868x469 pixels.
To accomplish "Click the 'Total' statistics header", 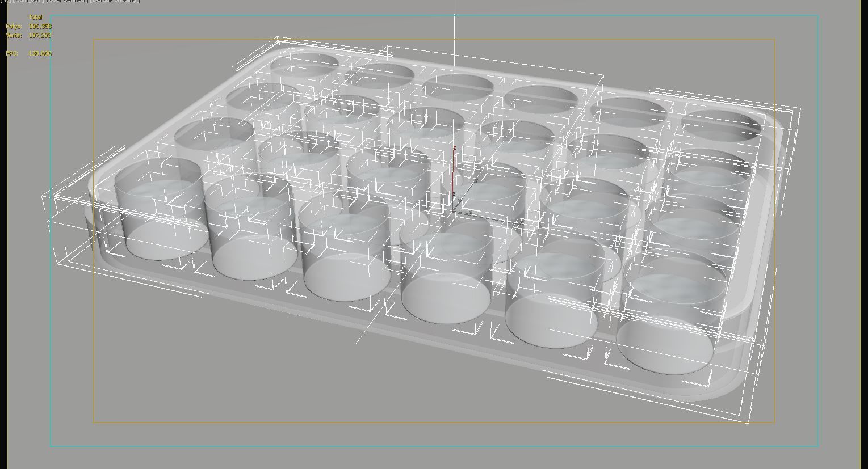I will tap(35, 17).
